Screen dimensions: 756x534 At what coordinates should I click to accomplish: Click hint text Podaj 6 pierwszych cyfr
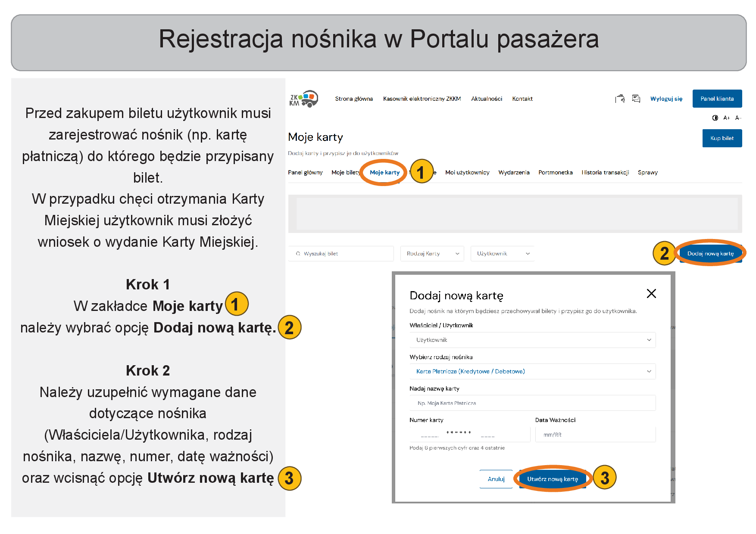457,448
